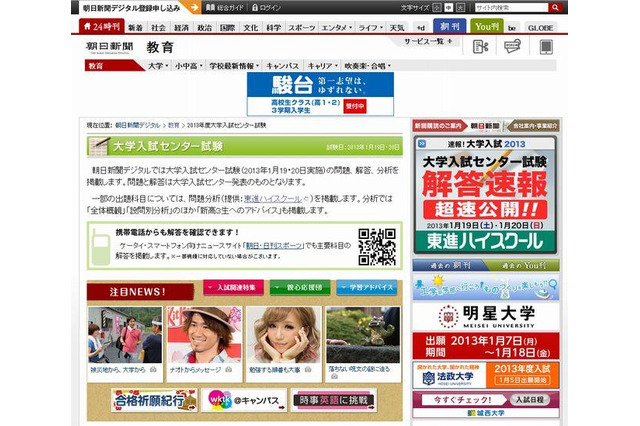Viewport: 640px width, 426px height.
Task: Click the green mobile phone icon
Action: (100, 247)
